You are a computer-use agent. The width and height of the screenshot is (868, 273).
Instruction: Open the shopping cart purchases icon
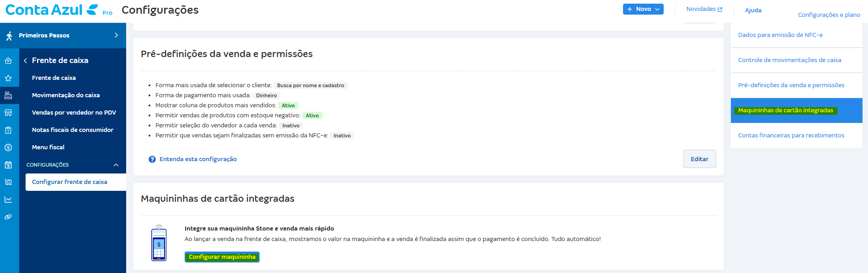[x=8, y=182]
